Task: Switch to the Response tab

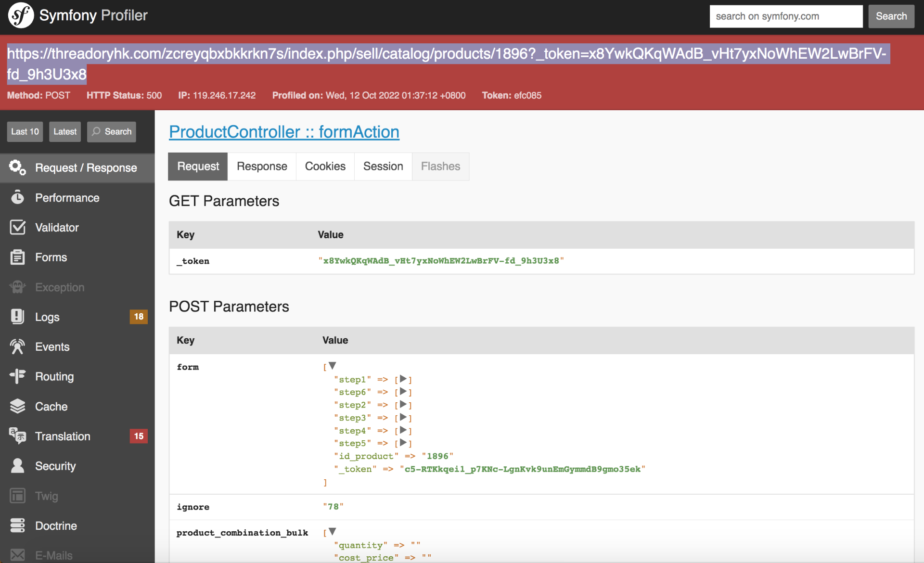Action: (x=262, y=166)
